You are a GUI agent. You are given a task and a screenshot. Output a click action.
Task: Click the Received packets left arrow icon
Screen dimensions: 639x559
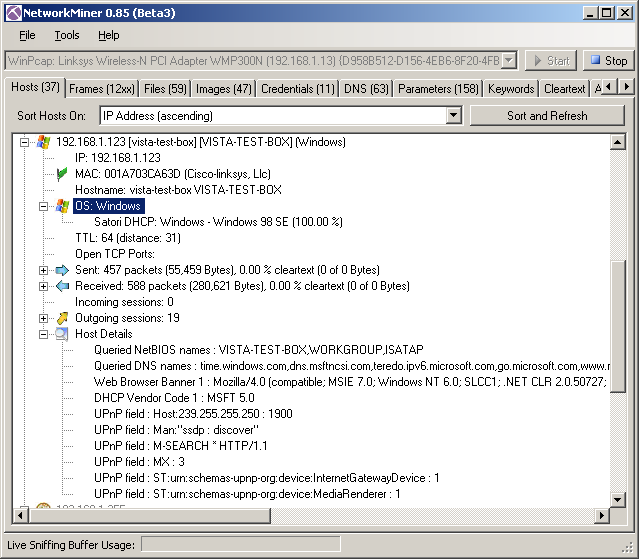[62, 286]
